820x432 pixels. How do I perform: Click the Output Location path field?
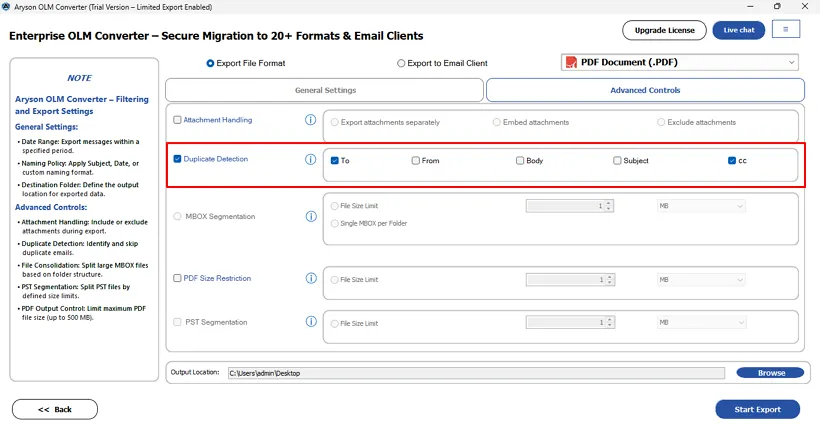[x=475, y=373]
